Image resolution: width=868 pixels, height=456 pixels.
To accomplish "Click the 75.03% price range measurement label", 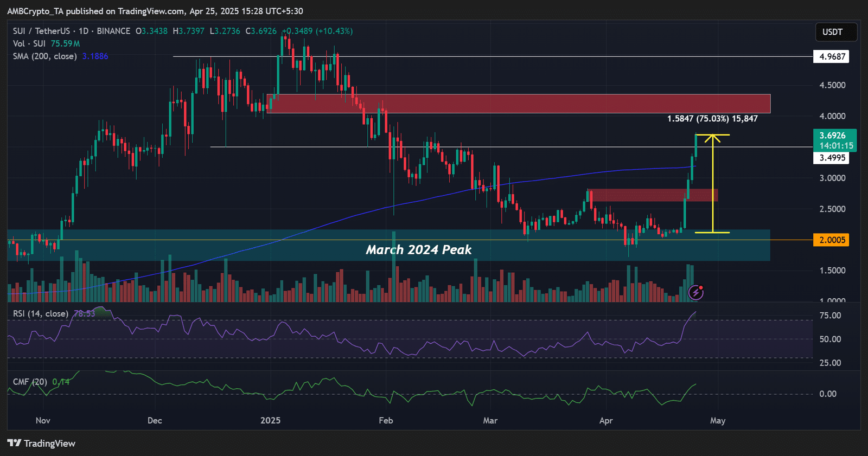I will 712,119.
